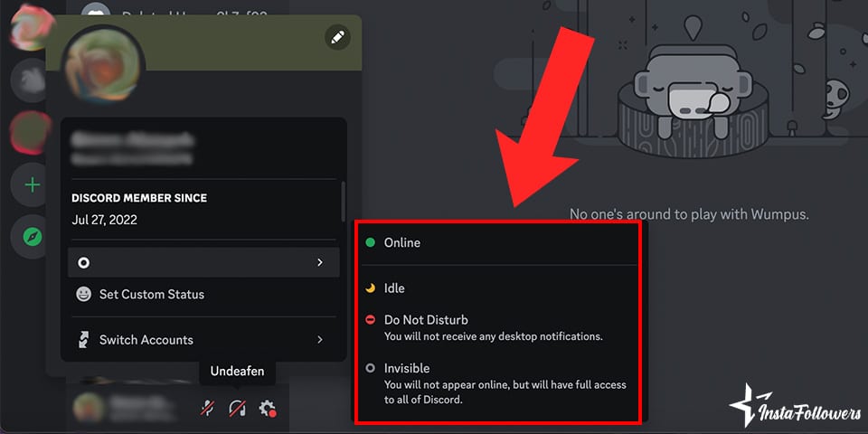Switch status to Invisible
This screenshot has width=868, height=434.
[x=499, y=382]
